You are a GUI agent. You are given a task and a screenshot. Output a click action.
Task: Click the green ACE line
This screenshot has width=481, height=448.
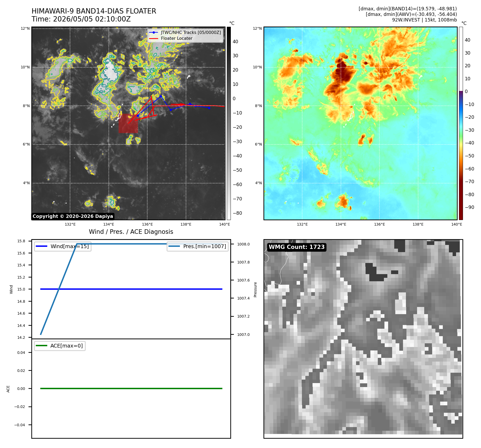[131, 389]
